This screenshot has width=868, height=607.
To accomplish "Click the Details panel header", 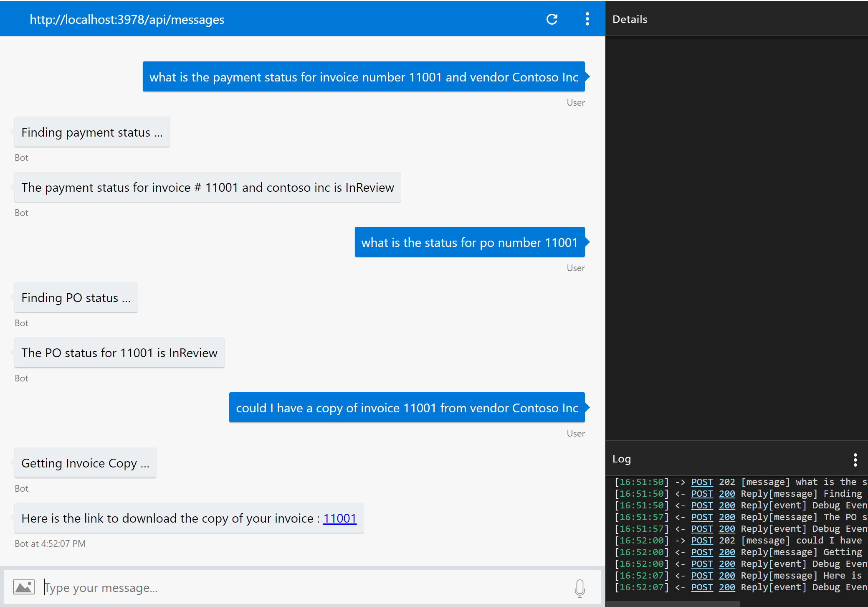I will pyautogui.click(x=630, y=19).
